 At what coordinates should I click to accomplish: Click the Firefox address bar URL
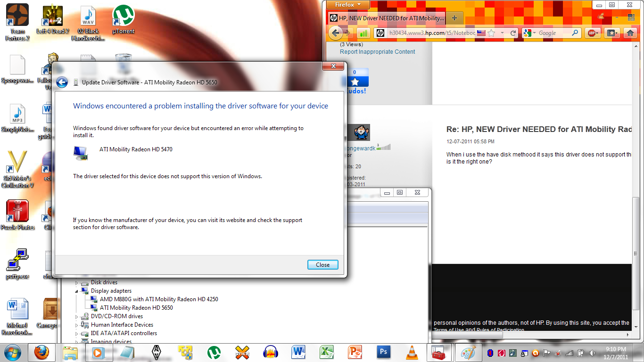pyautogui.click(x=431, y=33)
